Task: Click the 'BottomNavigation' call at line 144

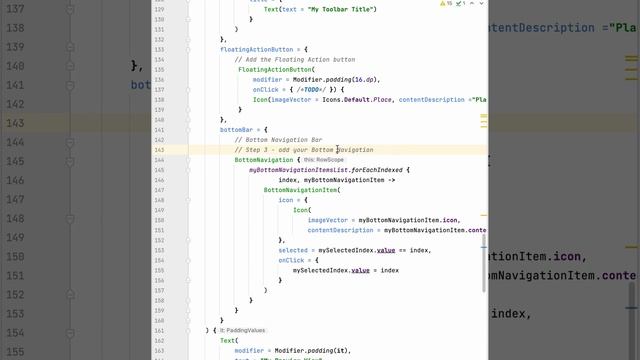Action: coord(264,160)
